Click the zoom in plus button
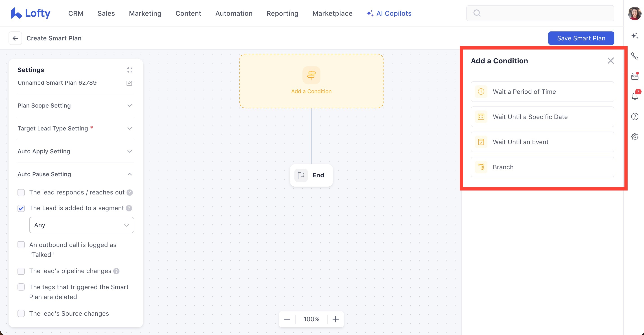644x335 pixels. [x=335, y=319]
